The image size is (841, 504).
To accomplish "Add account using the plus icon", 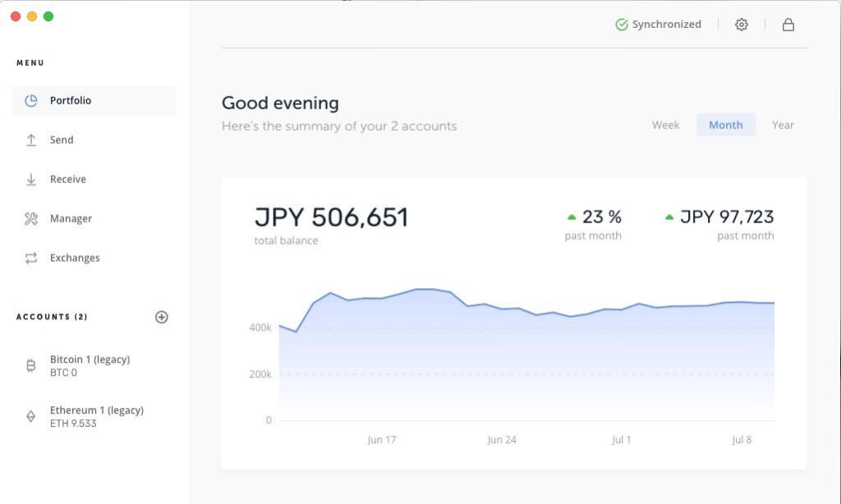I will tap(162, 317).
